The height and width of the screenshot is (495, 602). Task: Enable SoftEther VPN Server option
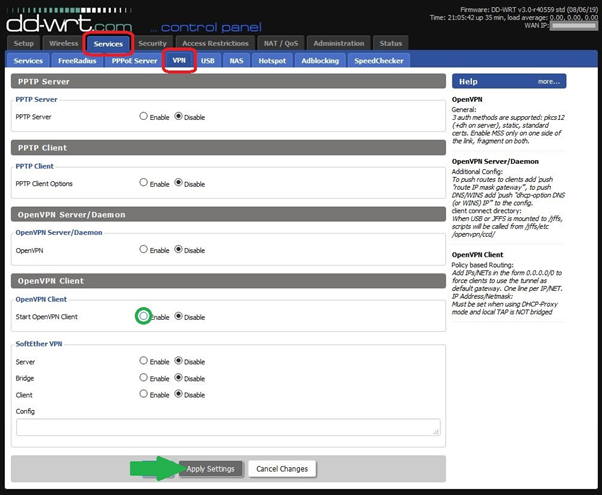click(x=144, y=361)
